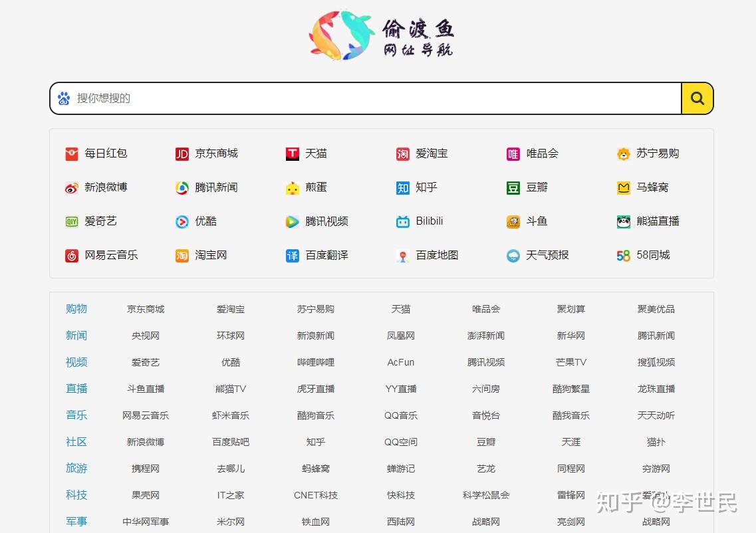Open the 新浪微博 icon
756x533 pixels.
click(x=71, y=188)
